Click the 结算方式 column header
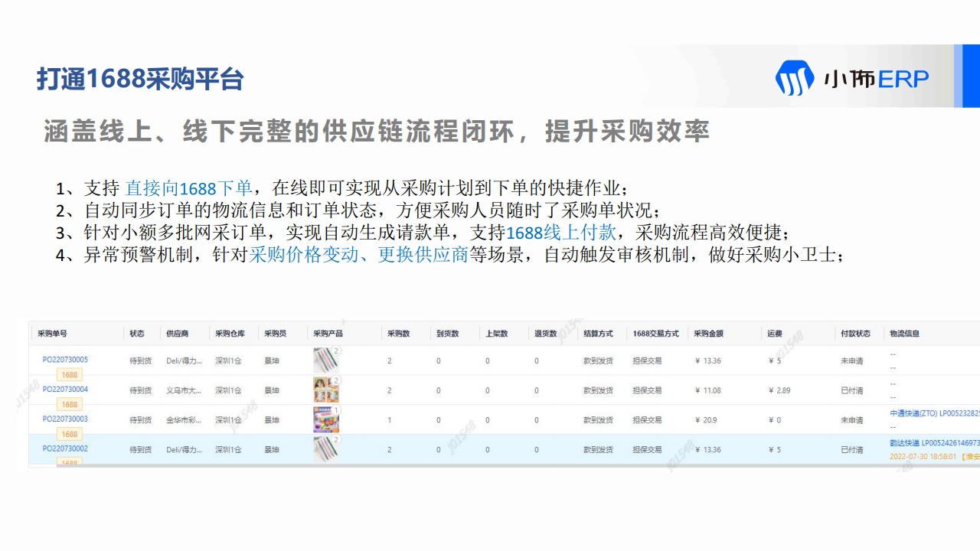Image resolution: width=980 pixels, height=551 pixels. (x=598, y=334)
